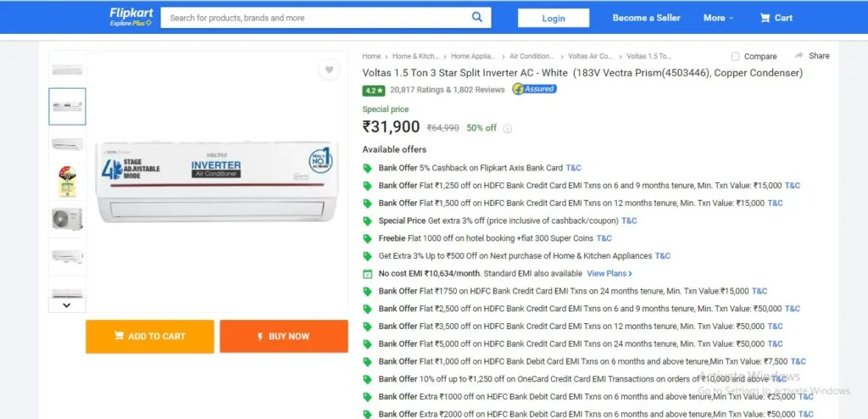Open Air Conditioners breadcrumb
The height and width of the screenshot is (419, 868).
[532, 56]
